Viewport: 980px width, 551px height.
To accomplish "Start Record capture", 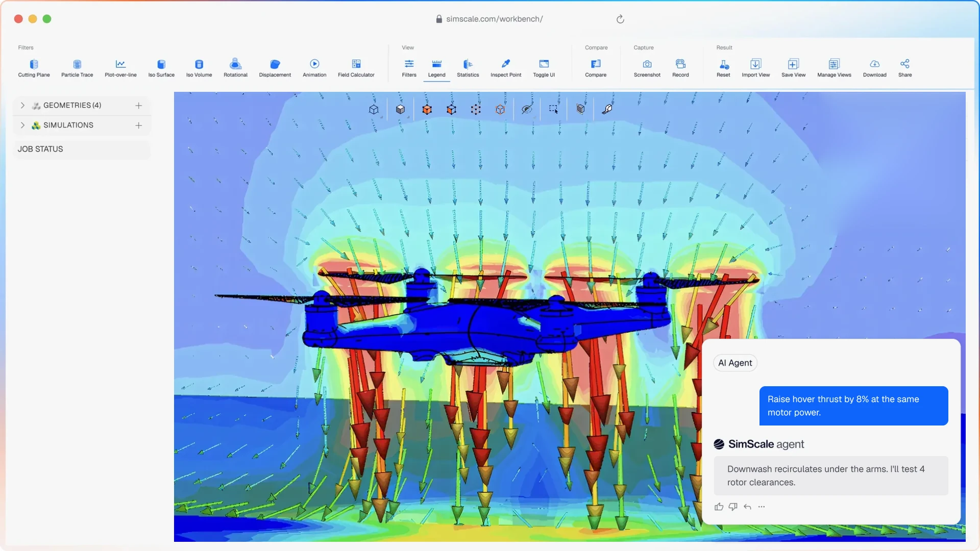I will coord(680,68).
